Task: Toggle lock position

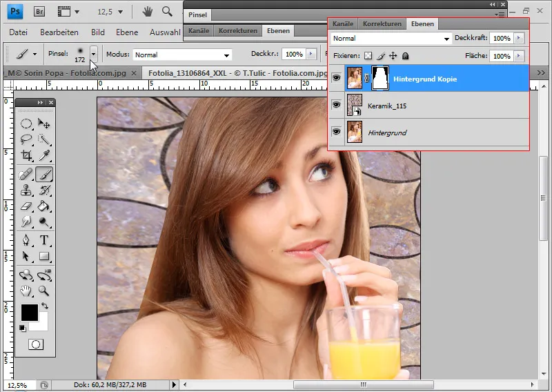Action: tap(393, 56)
